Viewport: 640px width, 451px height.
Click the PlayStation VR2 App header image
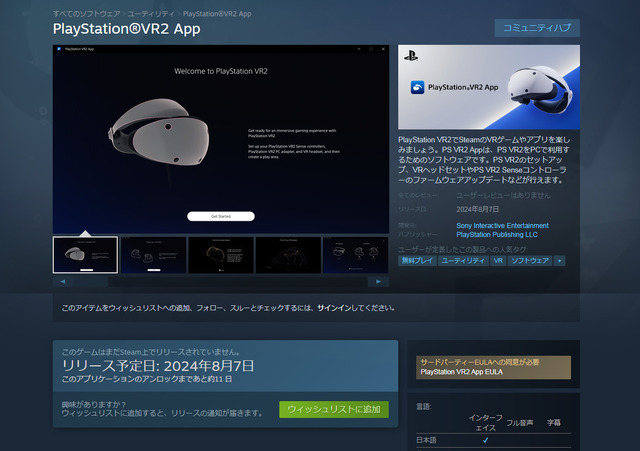[488, 87]
